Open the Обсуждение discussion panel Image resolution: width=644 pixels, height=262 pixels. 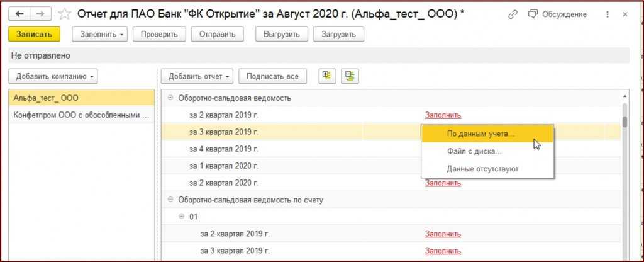click(x=557, y=14)
